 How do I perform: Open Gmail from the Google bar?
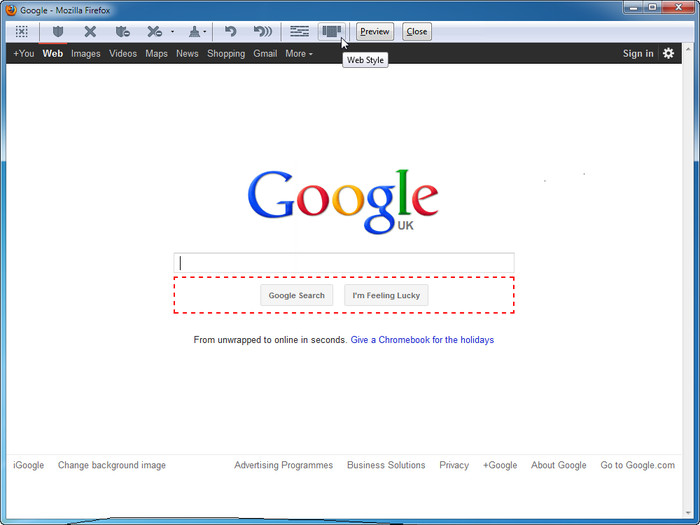265,54
